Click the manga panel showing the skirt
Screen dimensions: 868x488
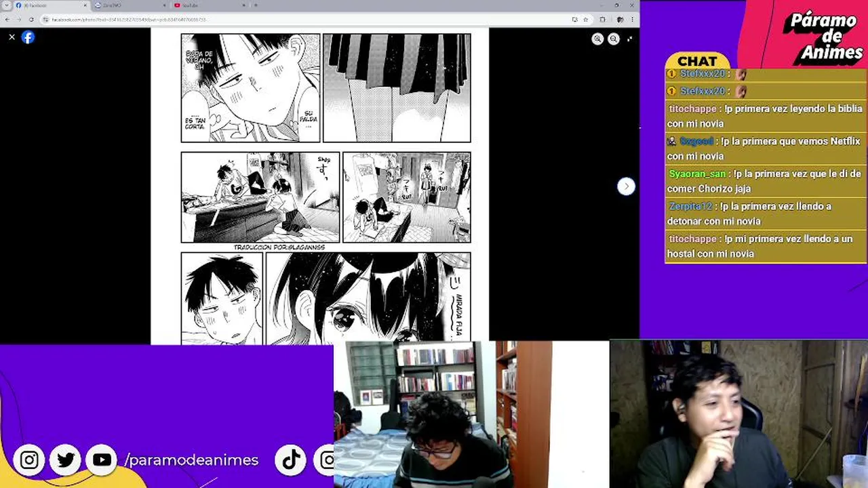click(397, 88)
